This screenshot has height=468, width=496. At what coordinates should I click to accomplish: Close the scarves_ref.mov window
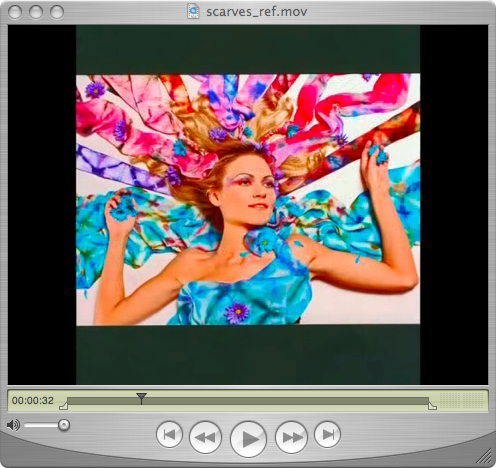point(15,12)
